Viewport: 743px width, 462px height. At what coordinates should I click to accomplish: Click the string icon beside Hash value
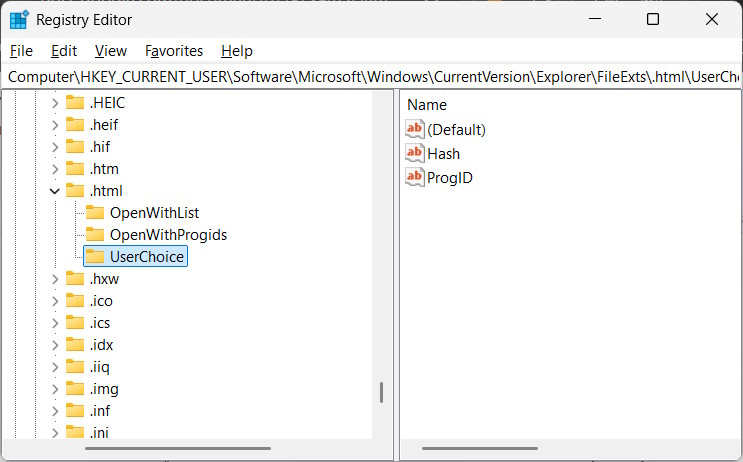pos(415,153)
